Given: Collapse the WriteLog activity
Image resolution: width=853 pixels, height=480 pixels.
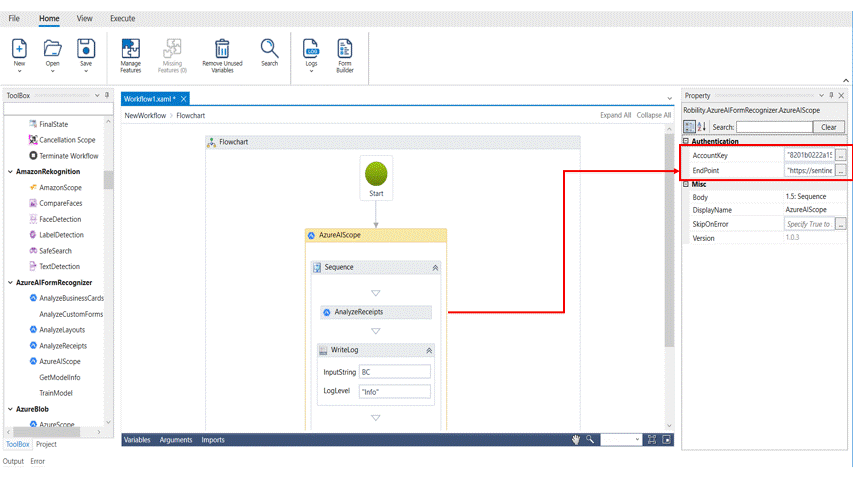Looking at the screenshot, I should point(429,351).
